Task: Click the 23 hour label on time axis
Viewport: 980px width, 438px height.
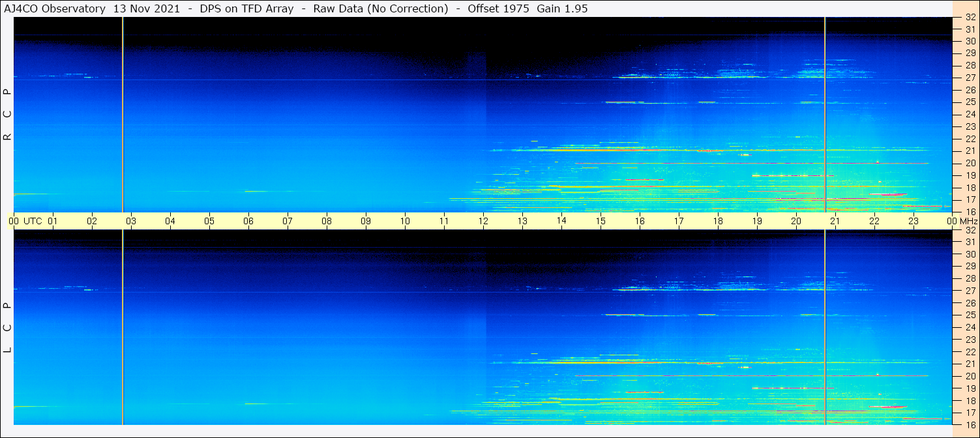Action: coord(913,221)
